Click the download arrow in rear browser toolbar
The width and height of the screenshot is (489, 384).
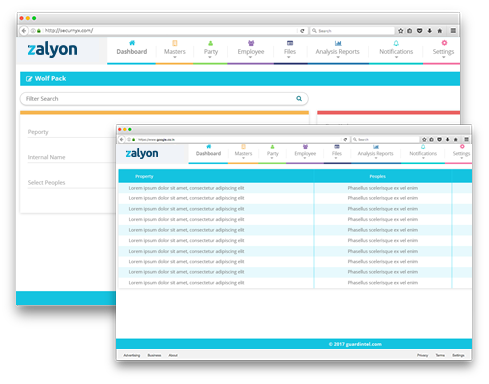(x=430, y=31)
